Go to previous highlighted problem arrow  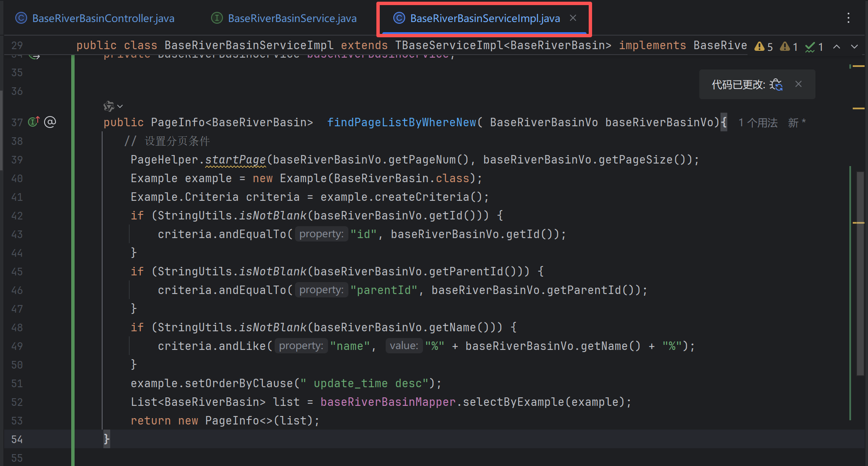click(x=837, y=47)
